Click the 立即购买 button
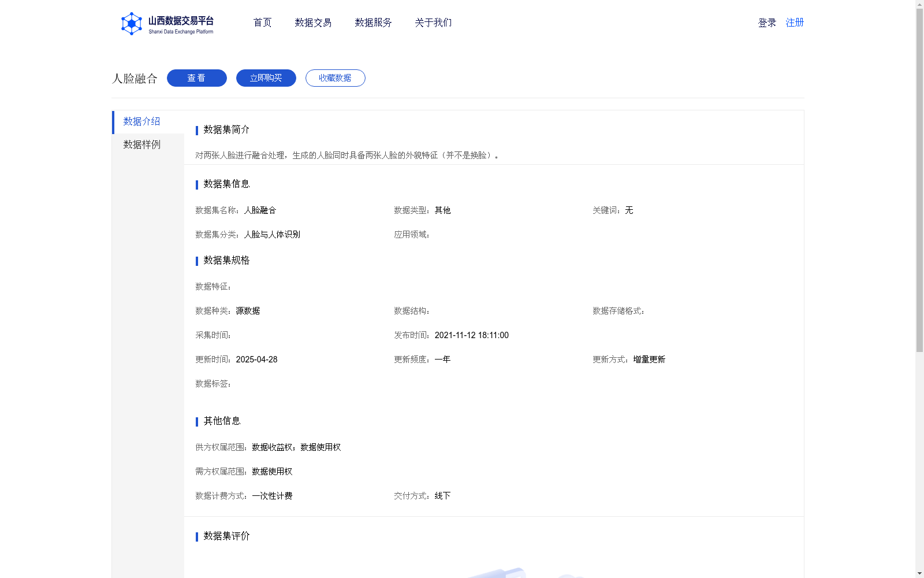 (266, 78)
